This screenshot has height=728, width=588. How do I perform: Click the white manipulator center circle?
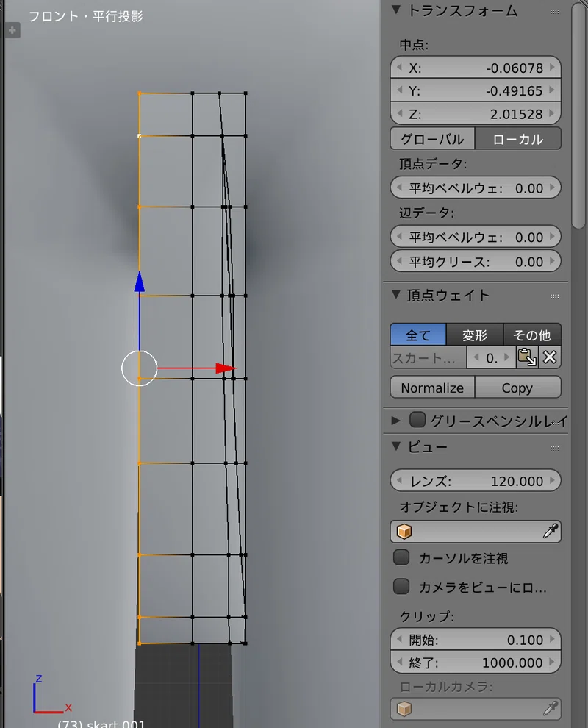pyautogui.click(x=139, y=368)
